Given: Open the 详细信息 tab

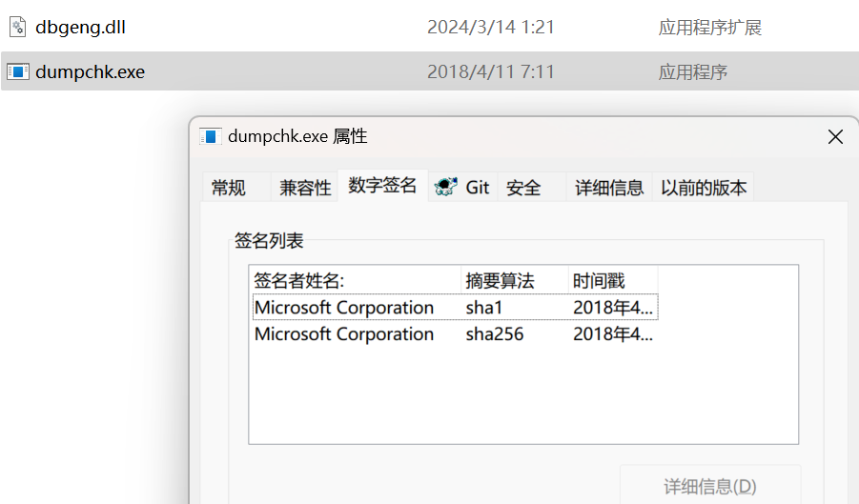Looking at the screenshot, I should tap(608, 188).
